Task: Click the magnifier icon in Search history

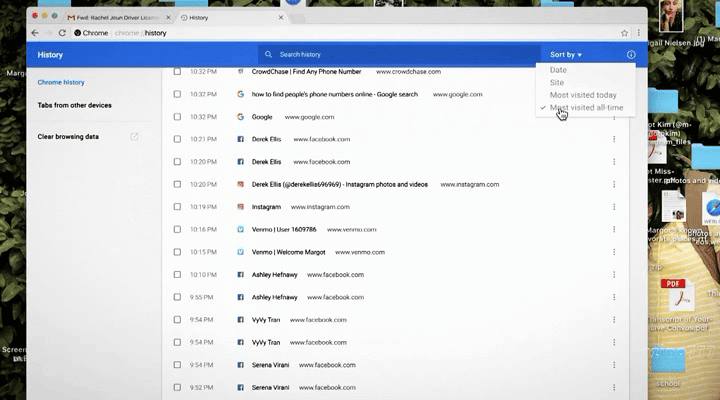Action: [268, 54]
